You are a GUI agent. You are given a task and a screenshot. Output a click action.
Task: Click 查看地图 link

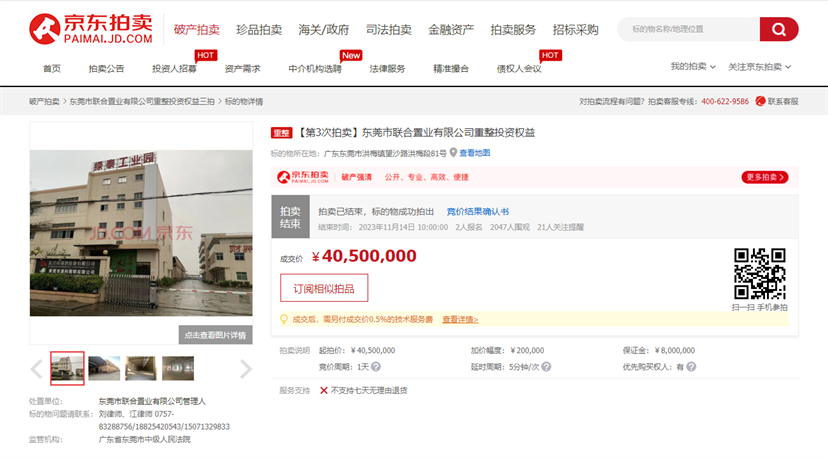[x=474, y=153]
